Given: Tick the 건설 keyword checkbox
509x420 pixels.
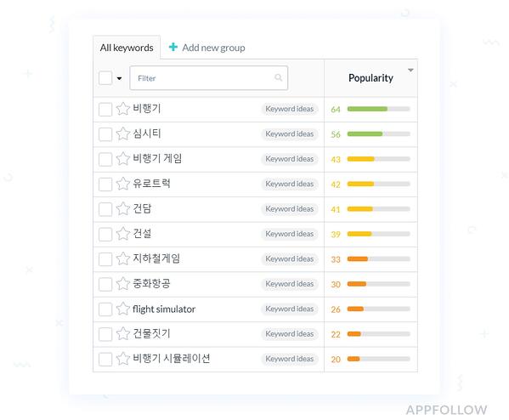Looking at the screenshot, I should pyautogui.click(x=105, y=234).
